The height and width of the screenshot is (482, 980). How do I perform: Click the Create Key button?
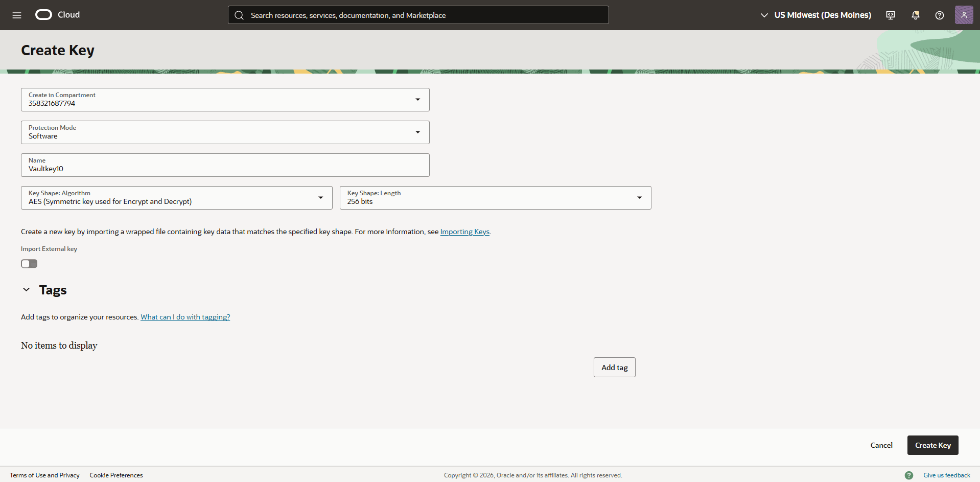click(x=933, y=445)
